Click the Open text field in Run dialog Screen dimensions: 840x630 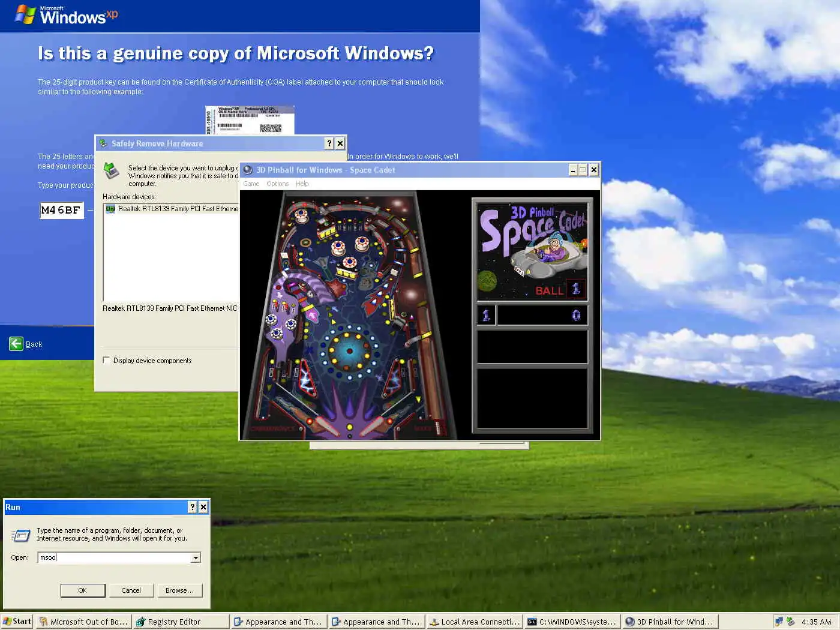114,557
